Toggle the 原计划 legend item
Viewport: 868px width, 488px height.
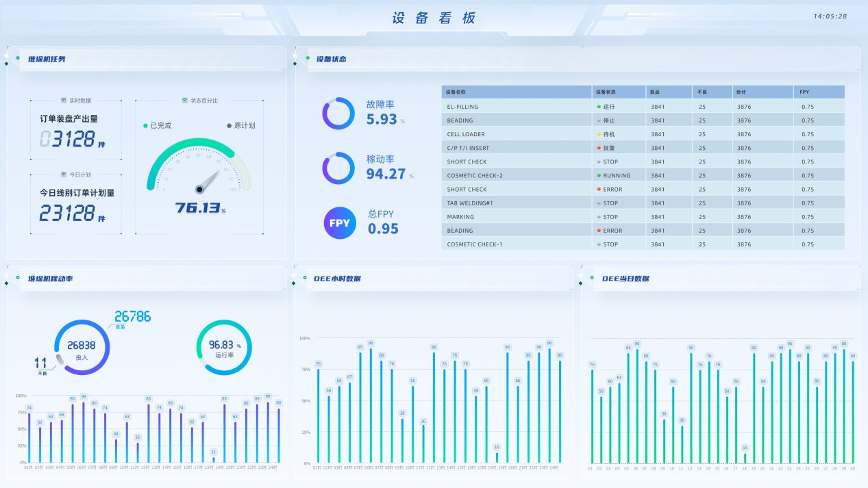pyautogui.click(x=240, y=125)
